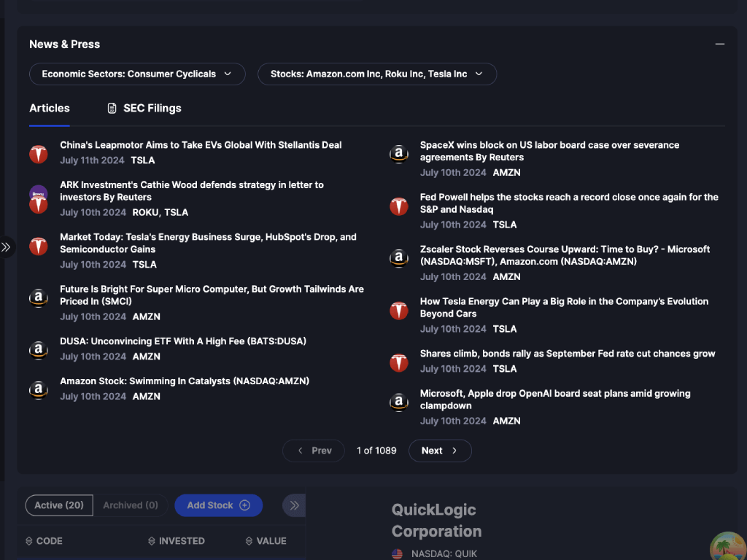Click Amazon logo beside Super Micro article

tap(39, 298)
